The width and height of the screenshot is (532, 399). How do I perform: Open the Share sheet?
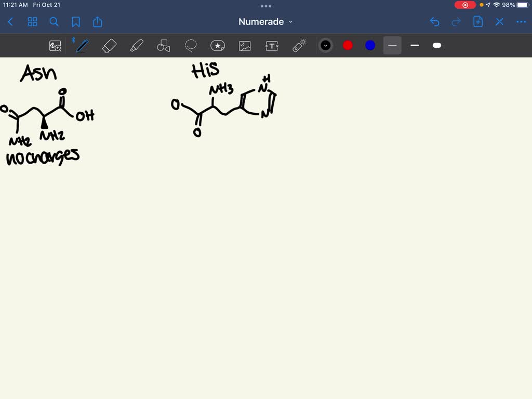(98, 22)
